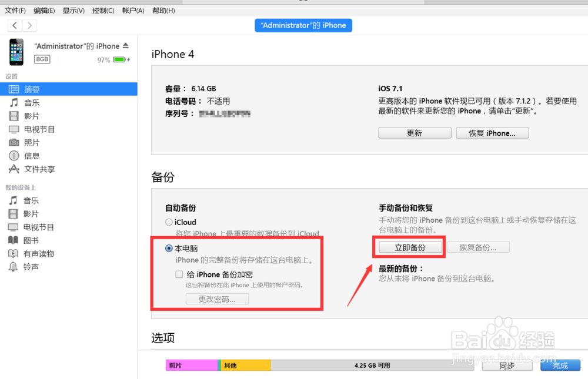Click the forward navigation arrow
The width and height of the screenshot is (588, 379).
[29, 25]
